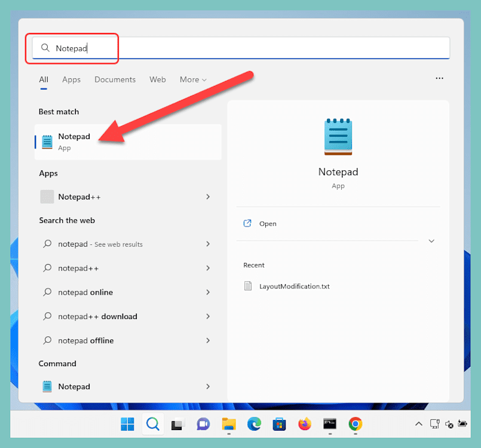Image resolution: width=481 pixels, height=448 pixels.
Task: Click Open to launch Notepad
Action: coord(268,223)
